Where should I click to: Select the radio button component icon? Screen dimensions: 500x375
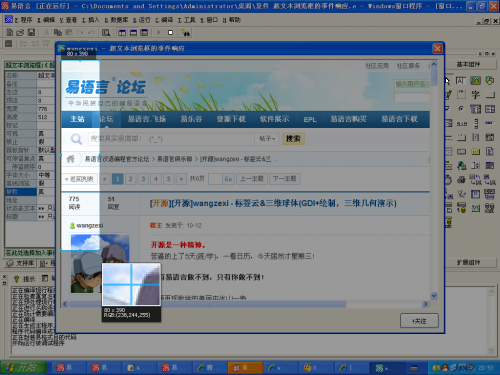point(461,109)
